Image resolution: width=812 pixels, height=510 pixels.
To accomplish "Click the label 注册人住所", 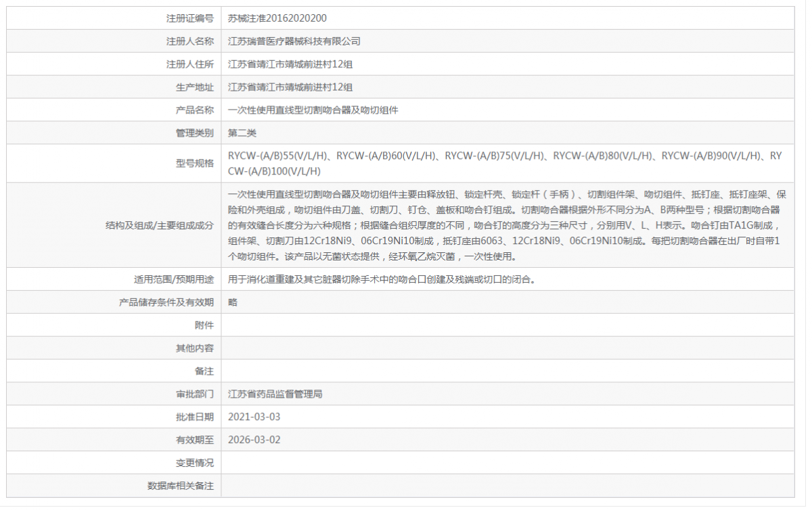I will [190, 64].
